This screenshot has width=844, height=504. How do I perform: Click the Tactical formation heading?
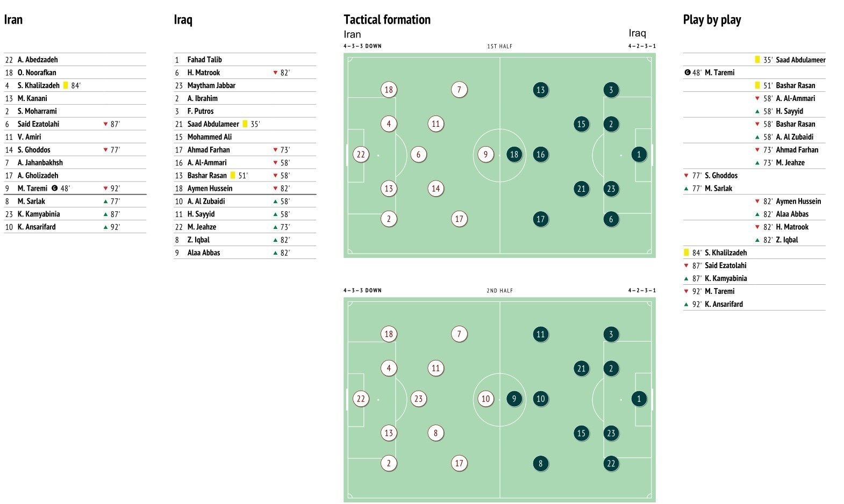[x=387, y=20]
